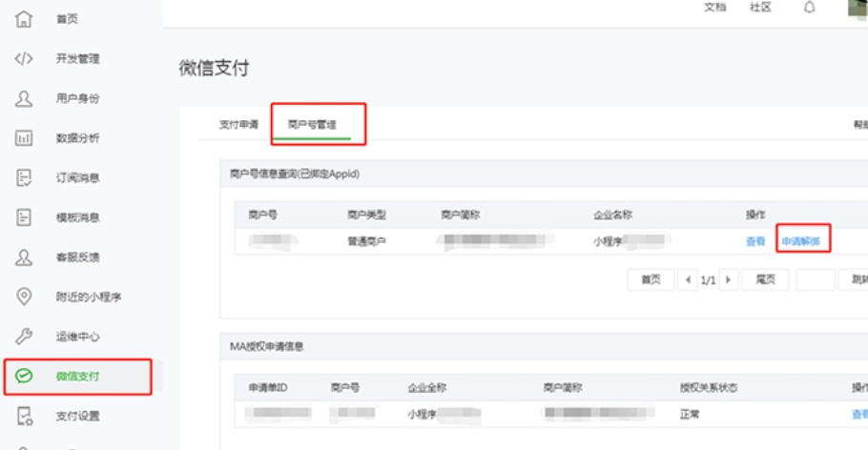The image size is (868, 450).
Task: Click the 数据分析 bar chart icon
Action: pyautogui.click(x=23, y=138)
